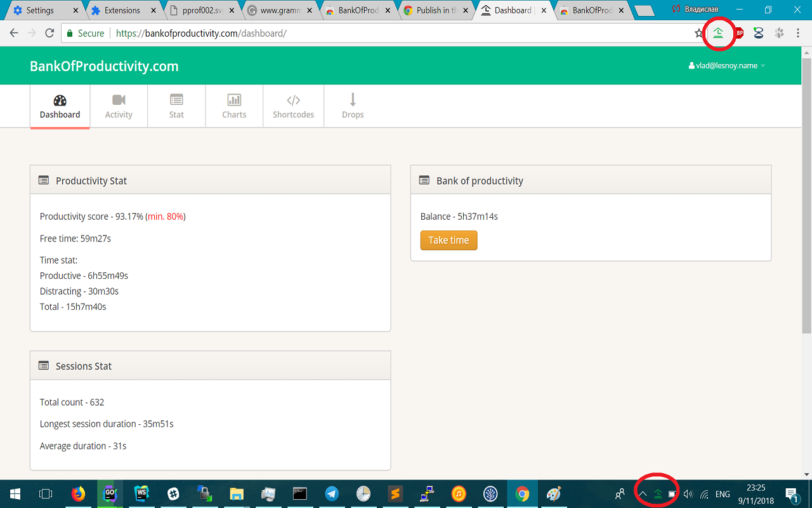Open Telegram from the taskbar
This screenshot has height=508, width=812.
click(332, 494)
